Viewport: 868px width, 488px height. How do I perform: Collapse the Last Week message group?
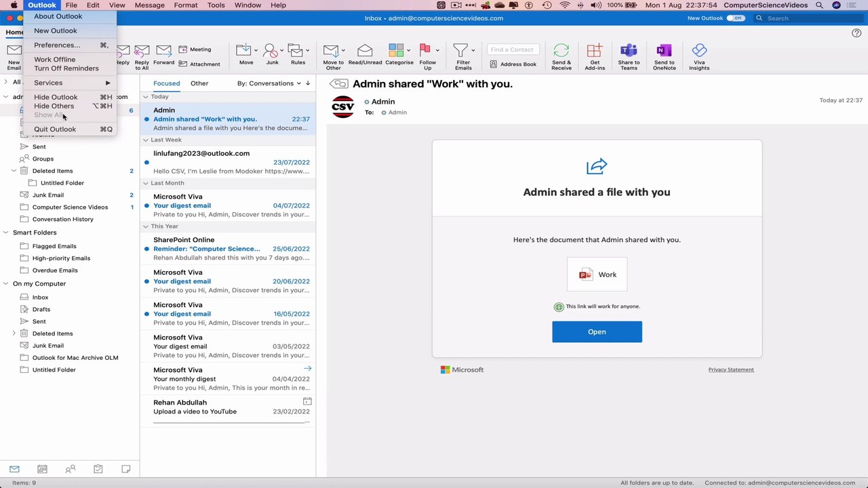coord(145,140)
